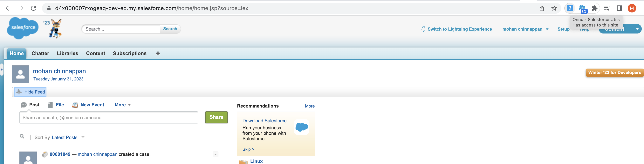The width and height of the screenshot is (644, 164).
Task: Open the Onnu Salesforce Utils extension icon
Action: pos(570,8)
